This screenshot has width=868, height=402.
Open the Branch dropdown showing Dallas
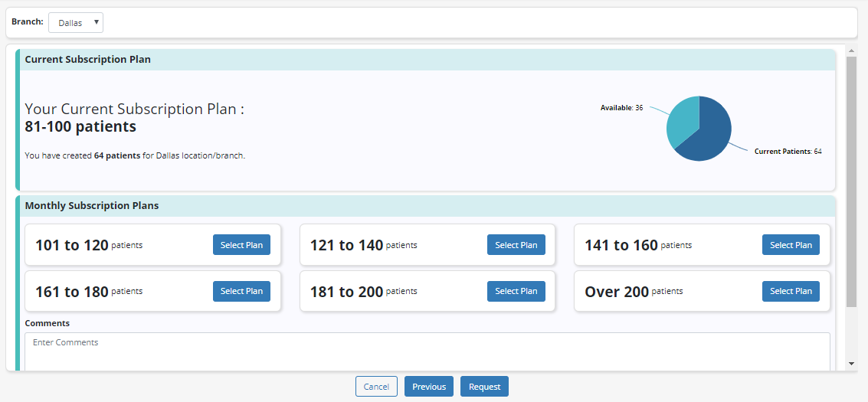(76, 23)
